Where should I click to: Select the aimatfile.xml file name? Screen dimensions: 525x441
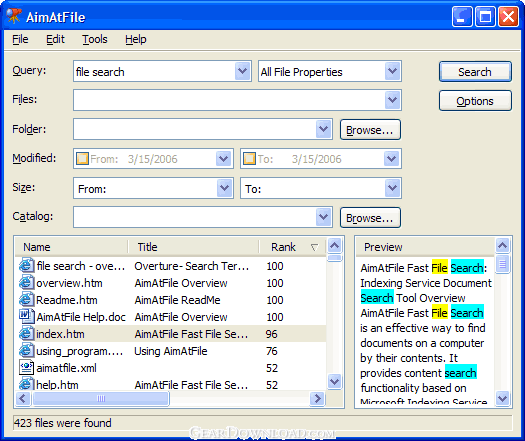click(66, 368)
